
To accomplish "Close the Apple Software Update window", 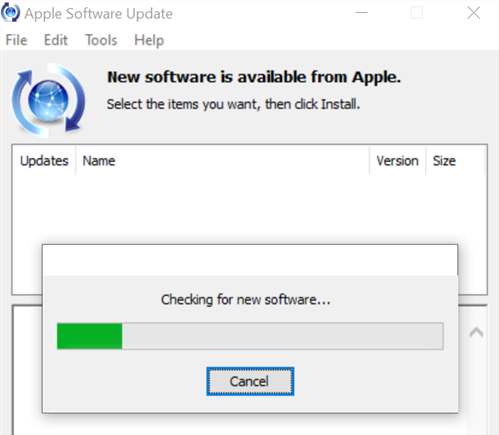I will (474, 13).
